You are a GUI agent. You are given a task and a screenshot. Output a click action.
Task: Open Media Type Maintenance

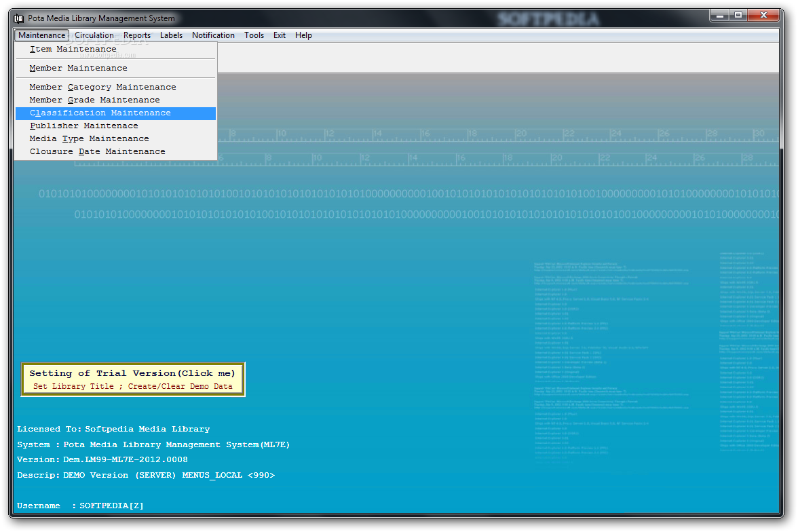click(115, 139)
